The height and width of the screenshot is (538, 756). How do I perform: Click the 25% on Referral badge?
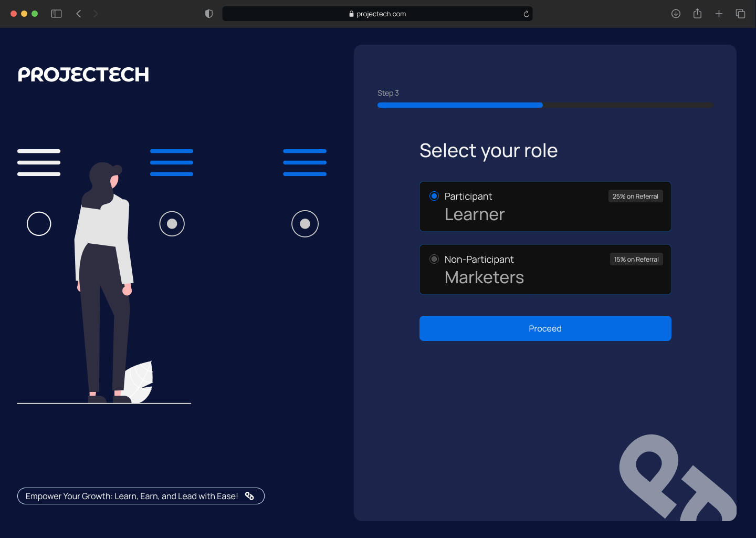635,196
